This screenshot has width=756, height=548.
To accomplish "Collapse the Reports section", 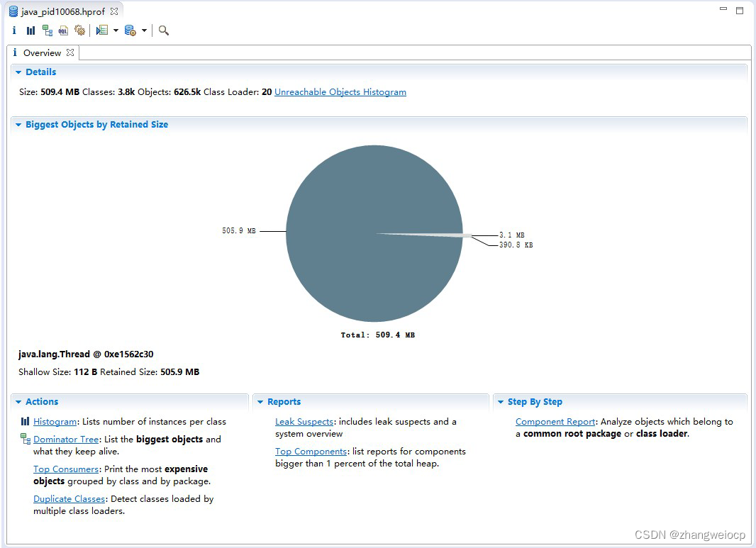I will [260, 401].
